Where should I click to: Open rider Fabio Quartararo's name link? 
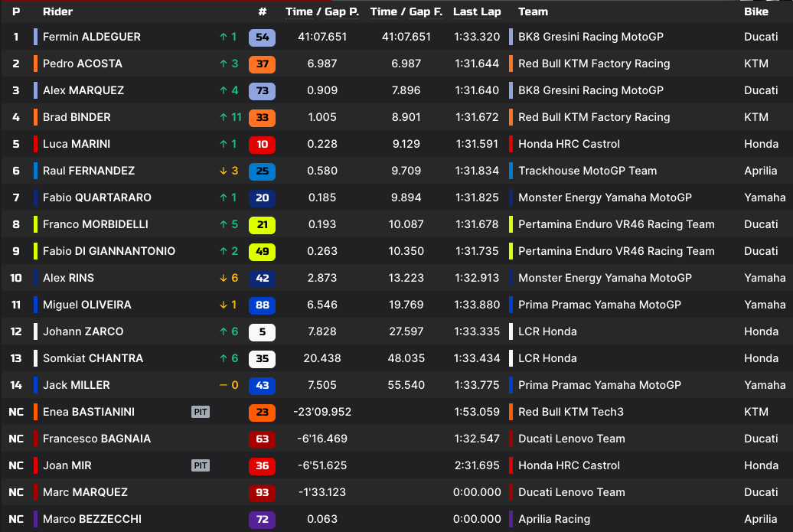point(97,197)
